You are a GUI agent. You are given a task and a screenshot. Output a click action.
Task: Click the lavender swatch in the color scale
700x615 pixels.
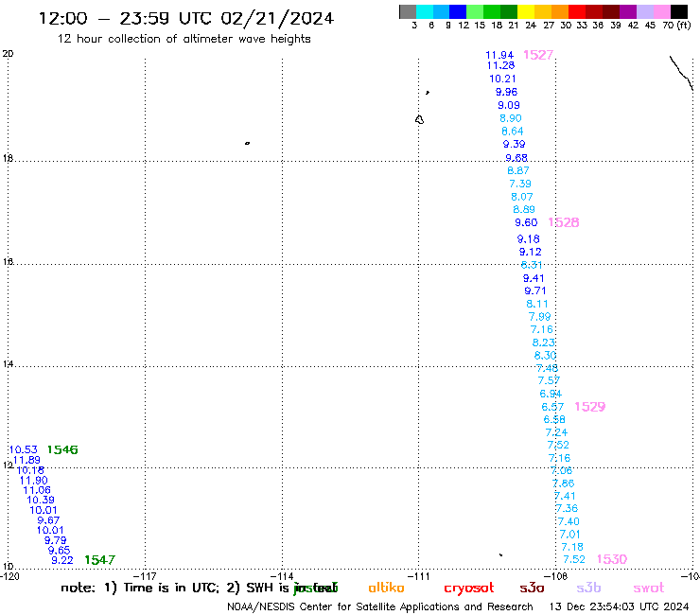[x=645, y=11]
